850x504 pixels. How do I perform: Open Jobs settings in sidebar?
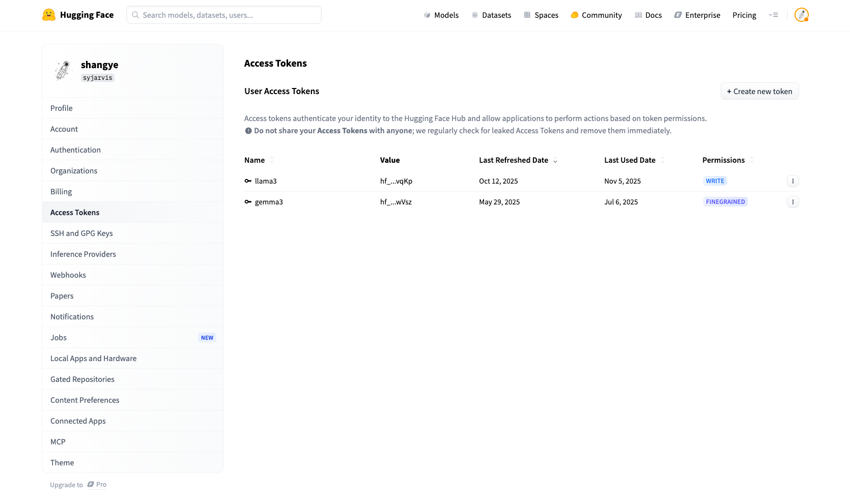[133, 338]
